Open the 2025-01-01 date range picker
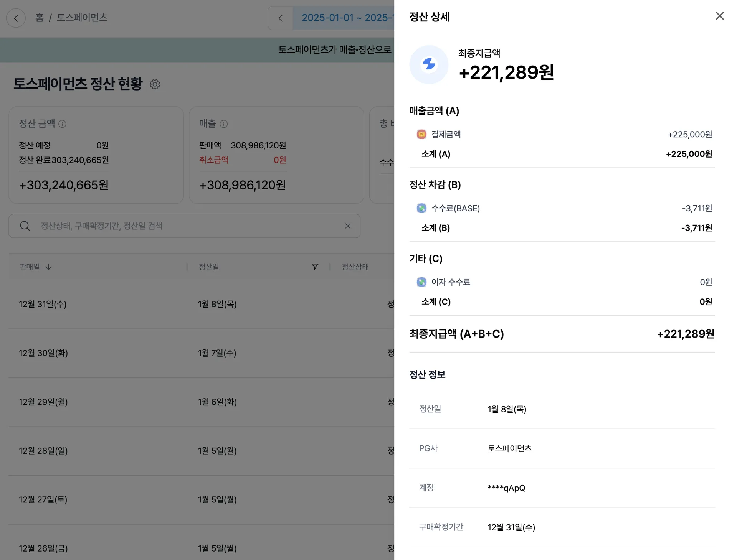This screenshot has width=737, height=560. [344, 18]
